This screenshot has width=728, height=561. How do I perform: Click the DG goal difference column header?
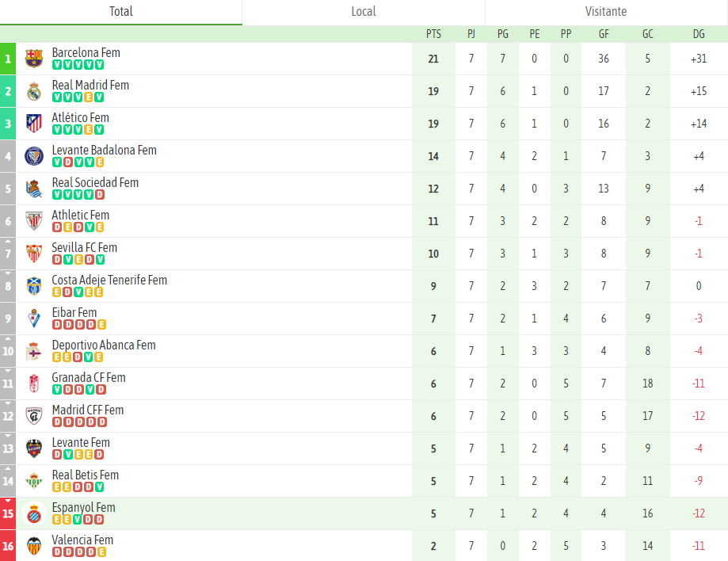[698, 34]
